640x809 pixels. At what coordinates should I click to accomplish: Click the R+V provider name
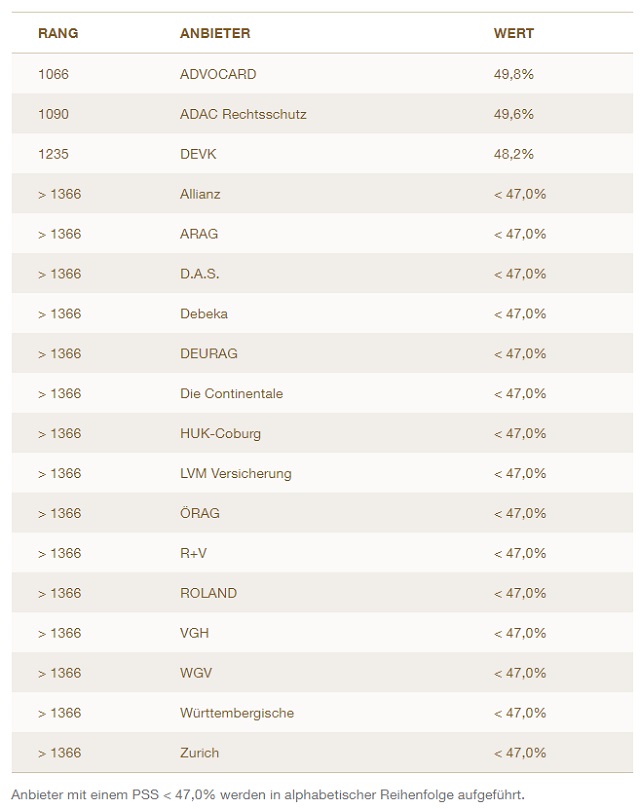(x=194, y=554)
